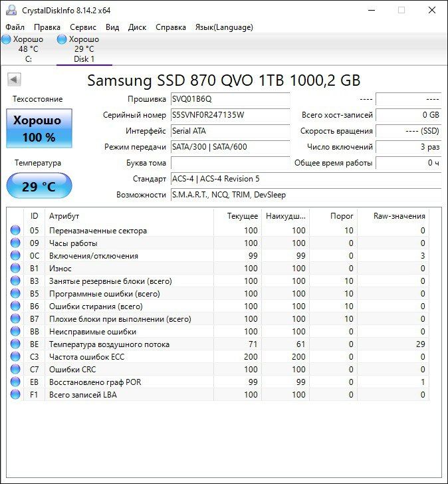The width and height of the screenshot is (448, 484).
Task: Click status orb of attribute BB row
Action: pyautogui.click(x=15, y=331)
